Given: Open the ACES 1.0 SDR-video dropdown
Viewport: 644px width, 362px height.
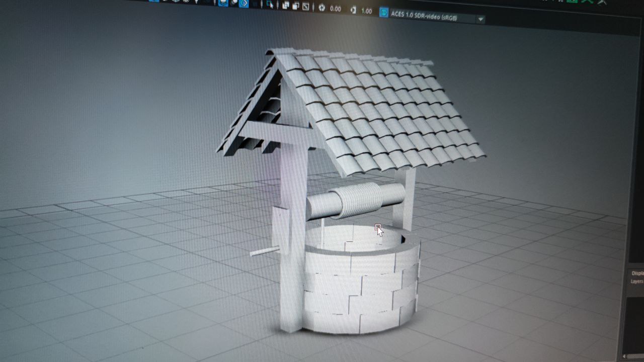Looking at the screenshot, I should pos(438,17).
